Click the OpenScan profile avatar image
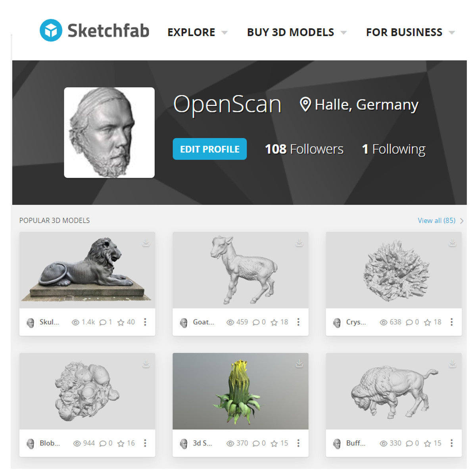Screen dimensions: 476x476 pos(109,132)
